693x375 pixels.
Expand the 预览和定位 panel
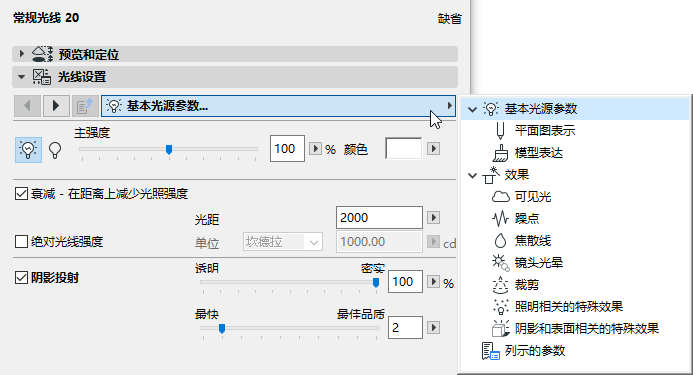[x=21, y=54]
